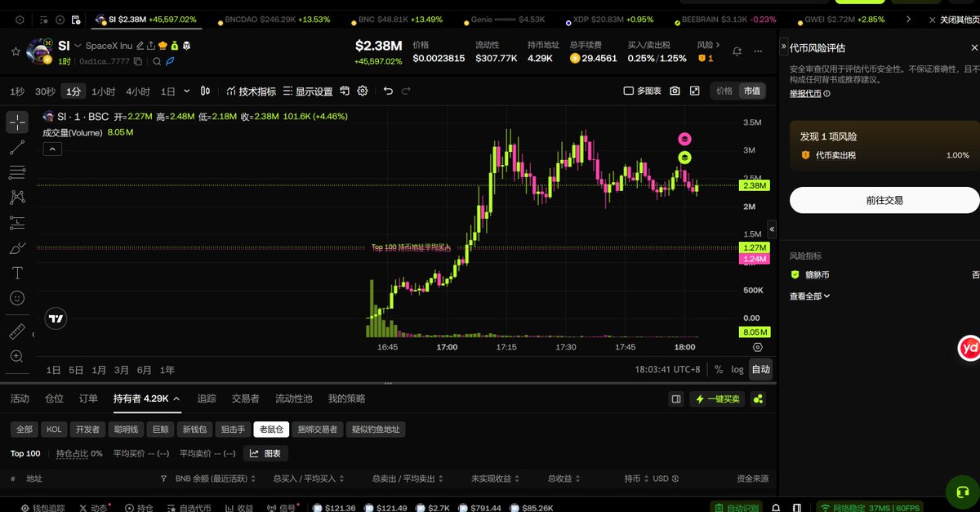Open the 活动 tab
Screen dimensions: 980x512
(x=20, y=398)
